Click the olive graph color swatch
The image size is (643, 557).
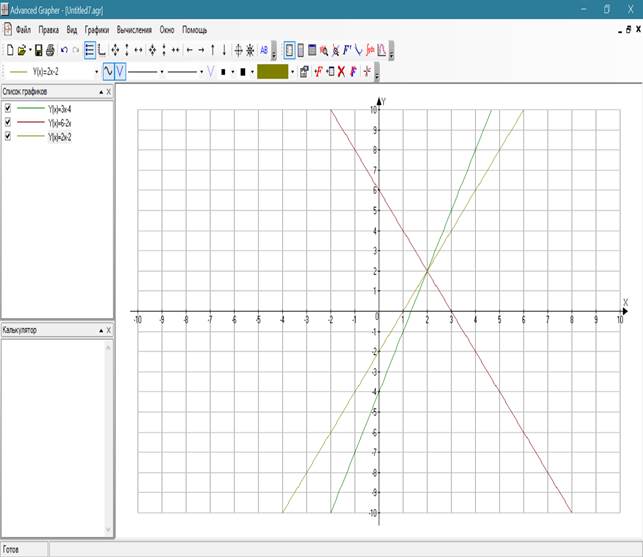coord(273,72)
